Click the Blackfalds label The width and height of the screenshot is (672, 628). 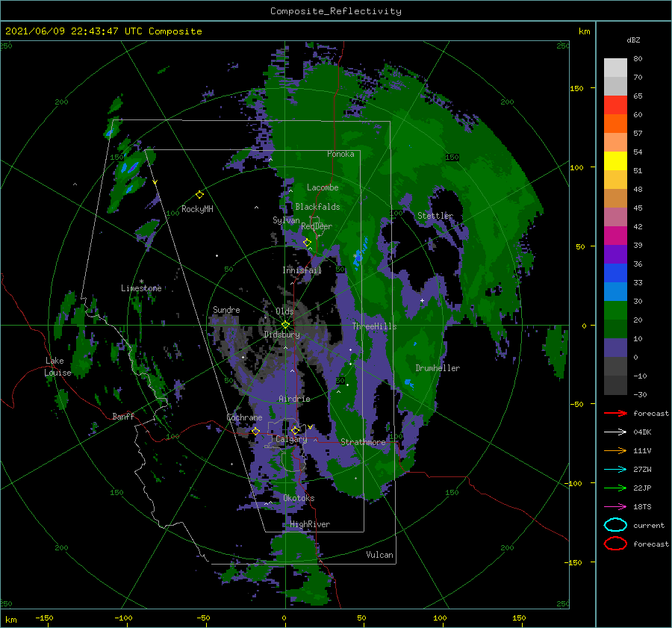point(317,207)
